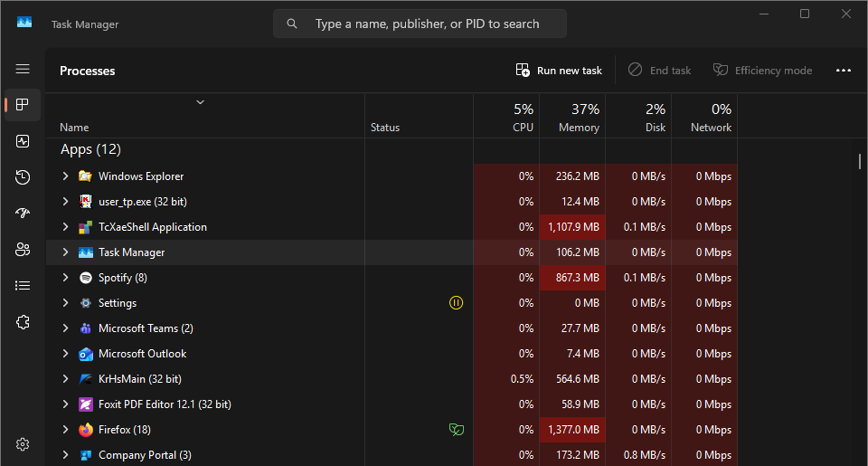
Task: Click Run new task button
Action: 559,71
